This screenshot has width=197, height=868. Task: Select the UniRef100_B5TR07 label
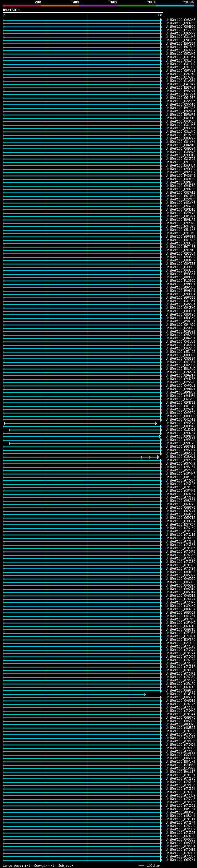pyautogui.click(x=180, y=525)
